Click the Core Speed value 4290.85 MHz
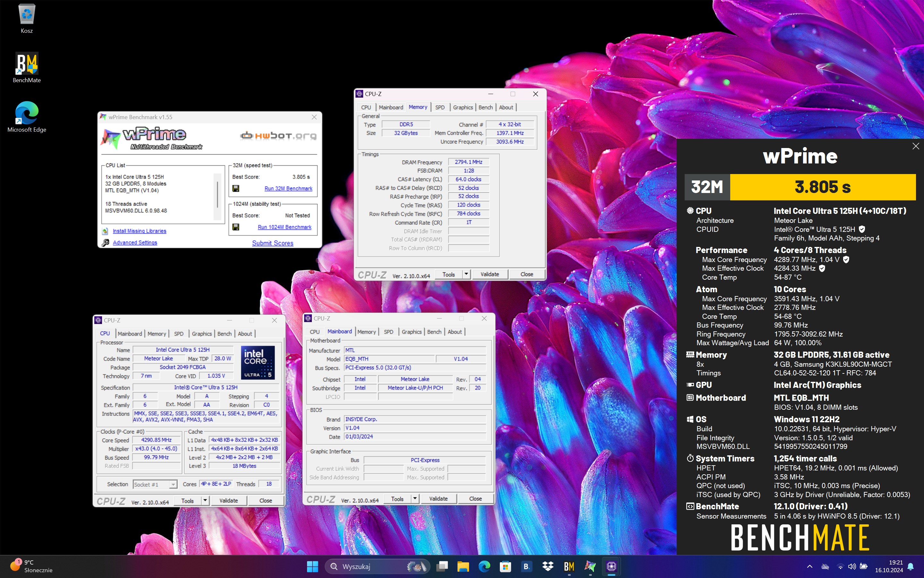924x578 pixels. (156, 440)
